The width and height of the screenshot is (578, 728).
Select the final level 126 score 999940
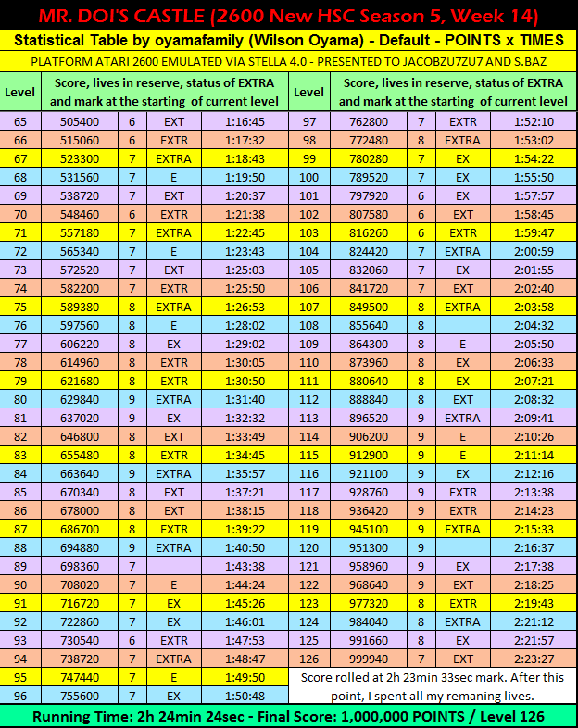click(x=369, y=659)
